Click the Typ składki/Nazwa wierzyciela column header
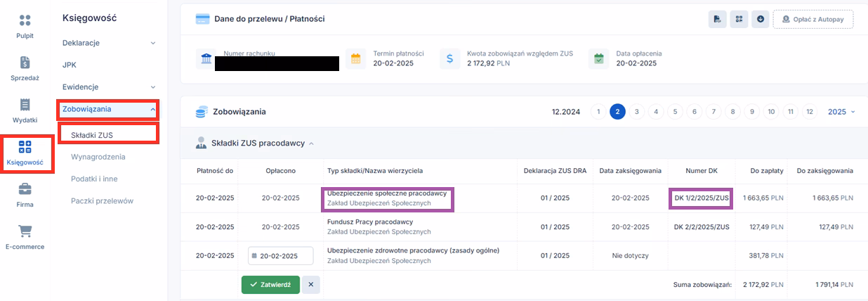 pos(375,171)
